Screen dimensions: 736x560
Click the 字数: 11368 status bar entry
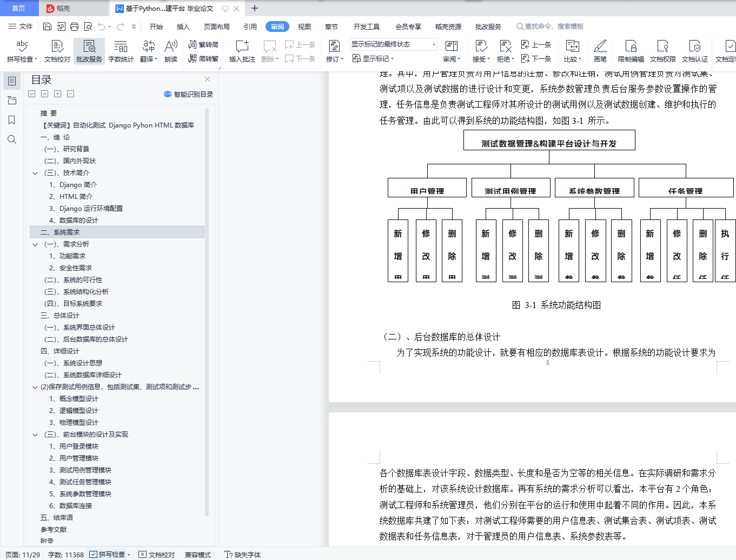(x=66, y=555)
